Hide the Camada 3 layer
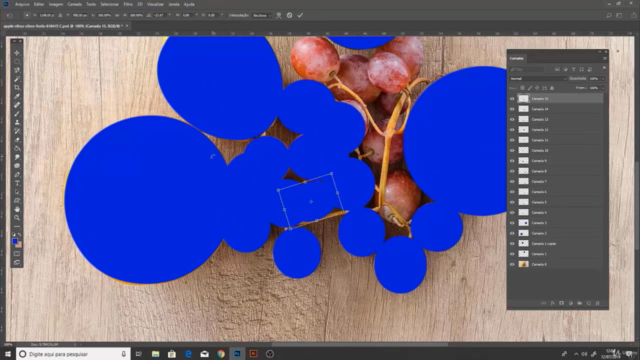The width and height of the screenshot is (640, 360). coord(512,223)
